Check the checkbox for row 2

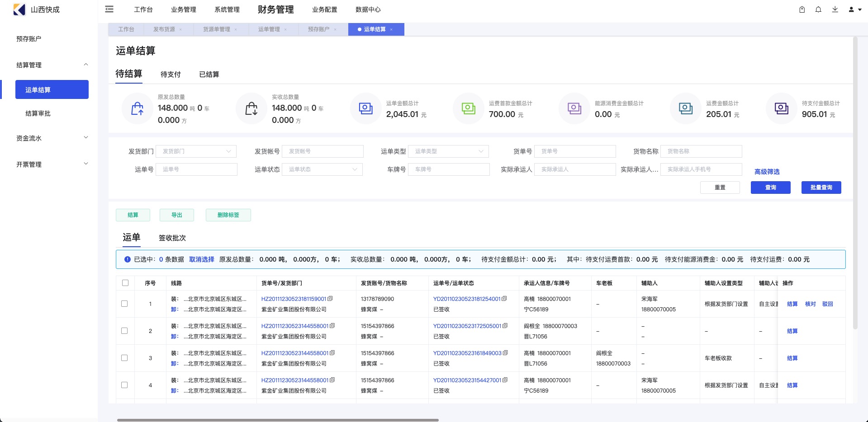124,331
